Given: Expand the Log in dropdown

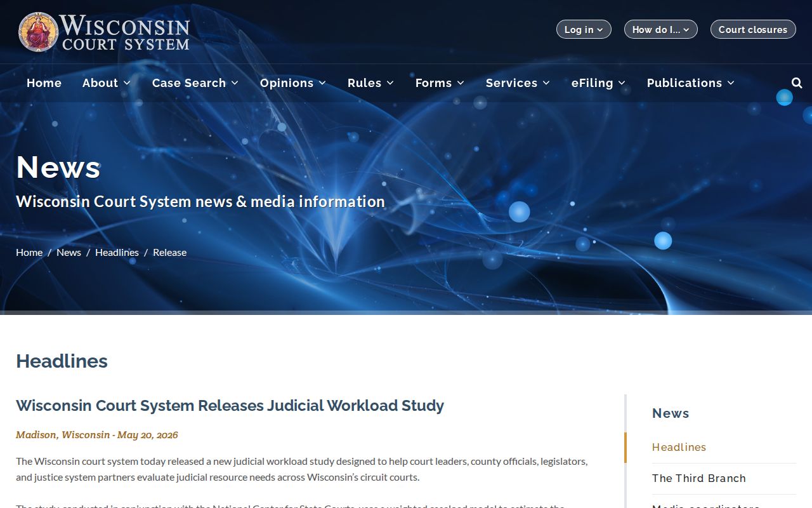Looking at the screenshot, I should tap(584, 29).
